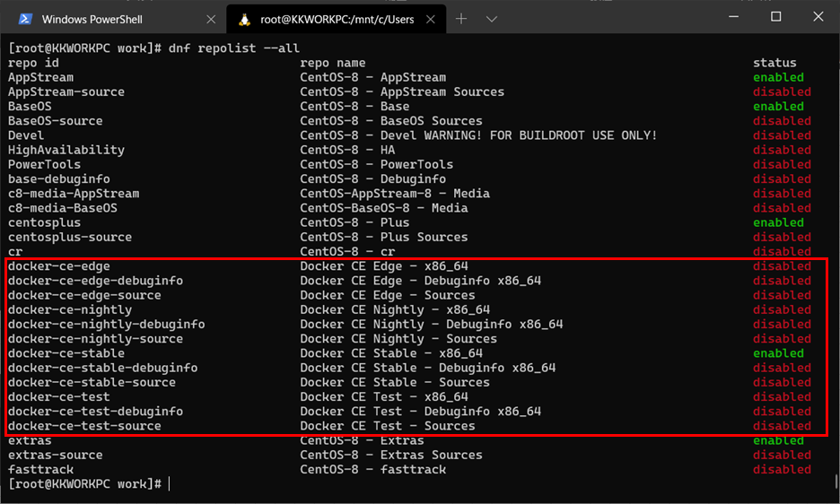Click the 'Devel' repo id

pos(26,135)
